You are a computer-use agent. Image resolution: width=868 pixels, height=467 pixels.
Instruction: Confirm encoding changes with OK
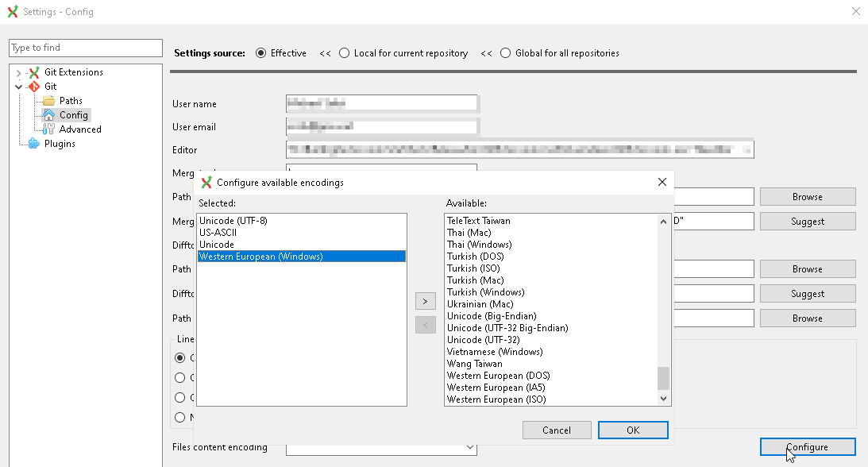pos(633,430)
